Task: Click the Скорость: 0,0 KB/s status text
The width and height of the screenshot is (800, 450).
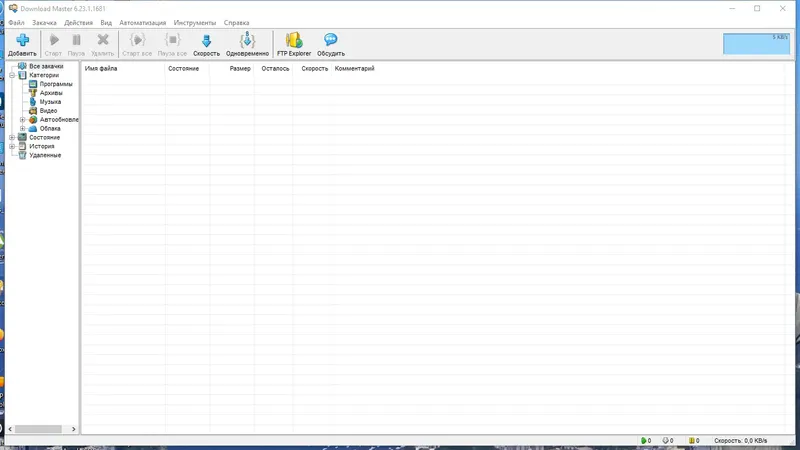Action: click(x=740, y=440)
